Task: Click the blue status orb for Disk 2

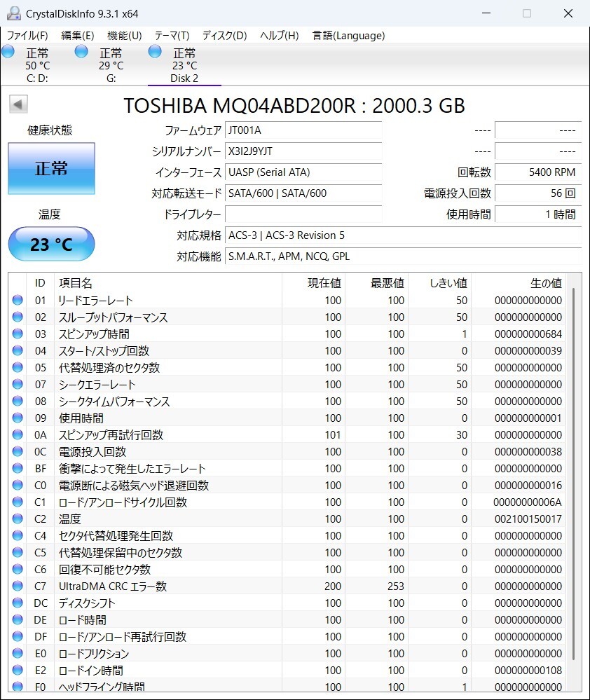Action: (x=155, y=52)
